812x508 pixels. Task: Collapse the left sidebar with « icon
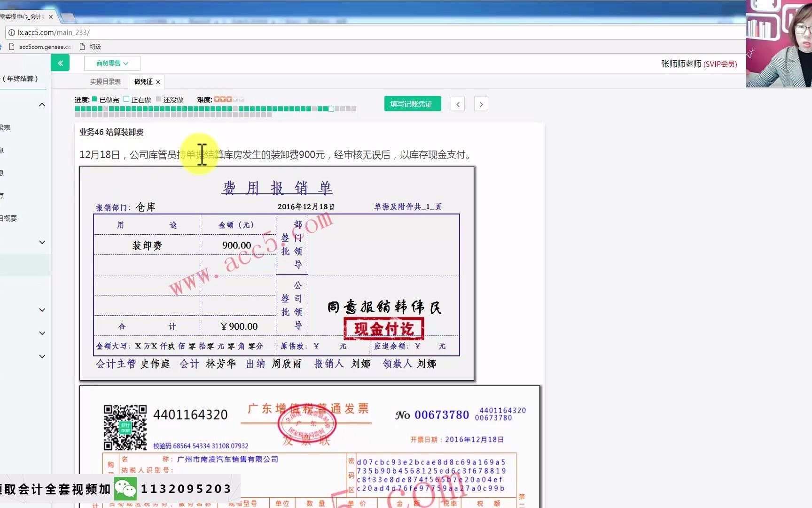(60, 63)
